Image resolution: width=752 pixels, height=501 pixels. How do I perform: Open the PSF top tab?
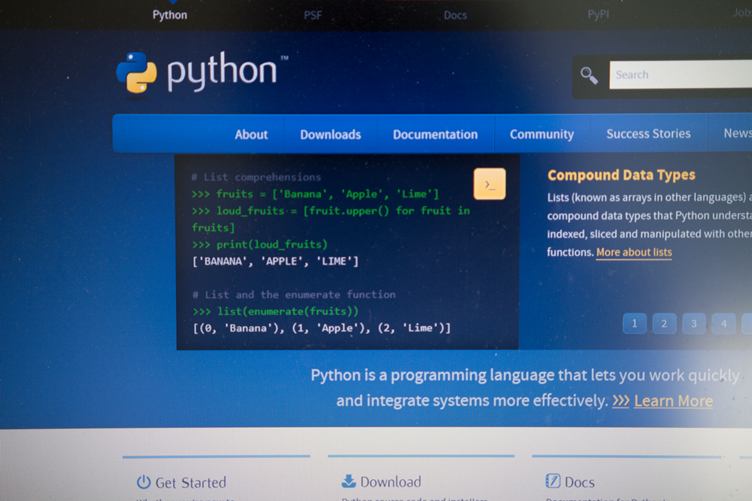coord(313,15)
